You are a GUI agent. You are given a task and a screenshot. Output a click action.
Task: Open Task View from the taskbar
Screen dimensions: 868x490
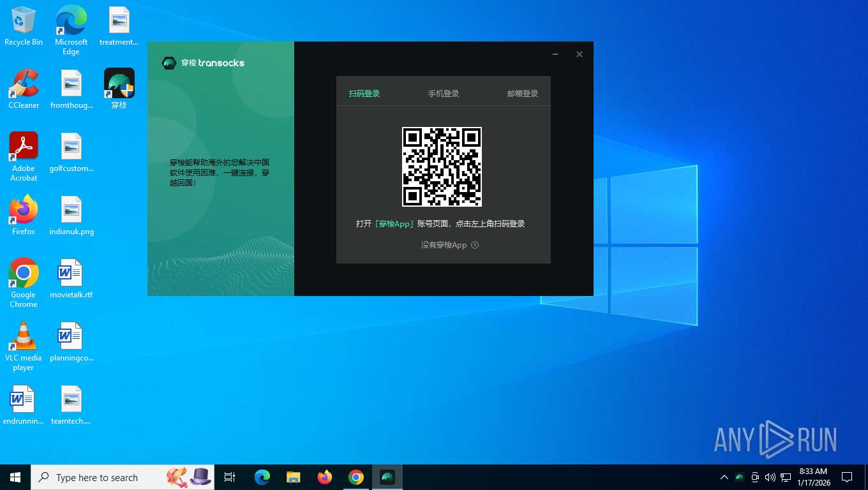(230, 477)
